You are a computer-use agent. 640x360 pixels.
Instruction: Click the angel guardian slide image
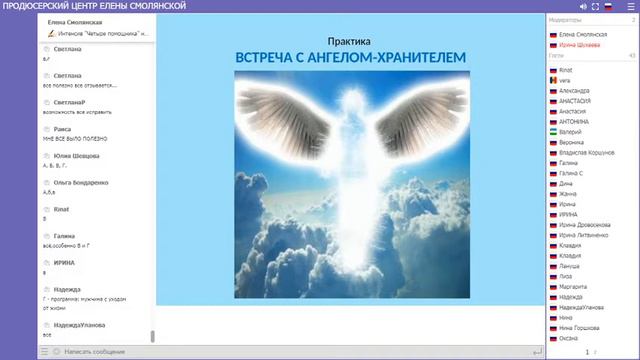point(352,184)
